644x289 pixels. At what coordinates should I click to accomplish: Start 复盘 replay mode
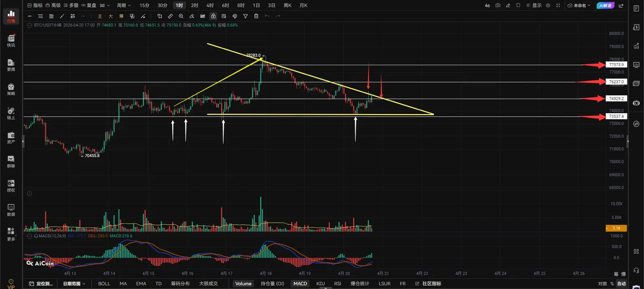coord(89,5)
